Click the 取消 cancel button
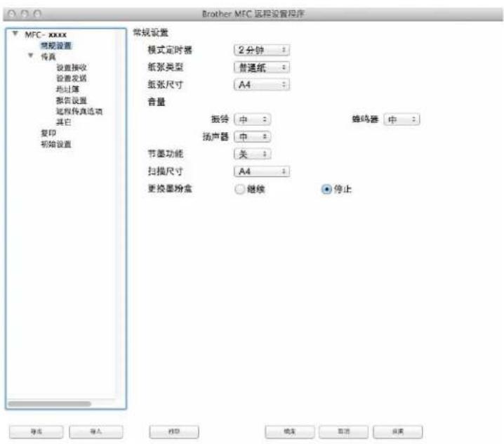 (344, 431)
